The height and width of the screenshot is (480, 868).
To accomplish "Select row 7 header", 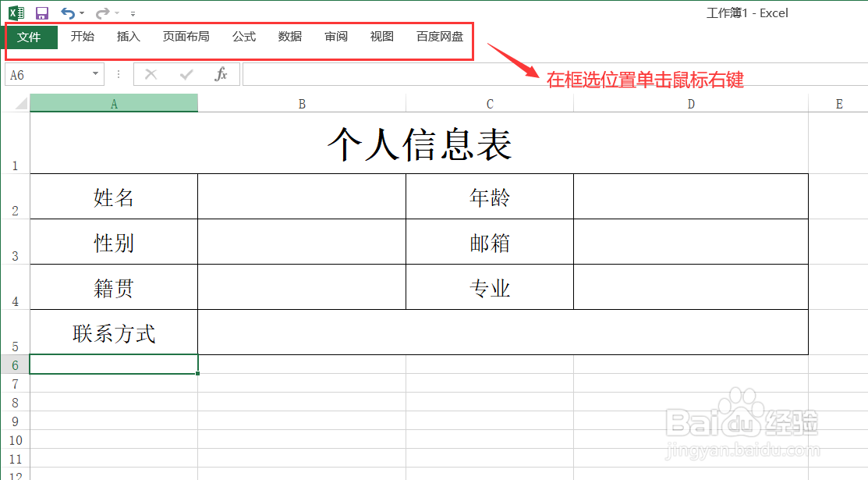I will 15,383.
